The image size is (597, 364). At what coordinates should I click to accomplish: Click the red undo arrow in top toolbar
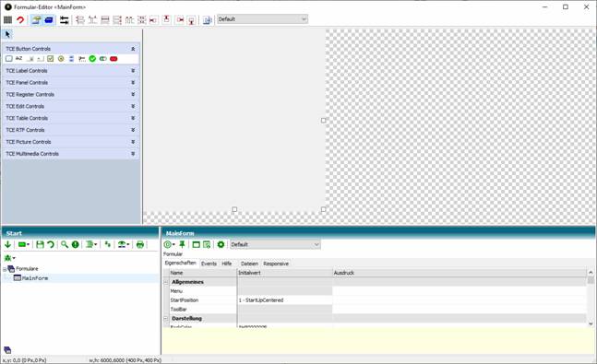coord(20,19)
